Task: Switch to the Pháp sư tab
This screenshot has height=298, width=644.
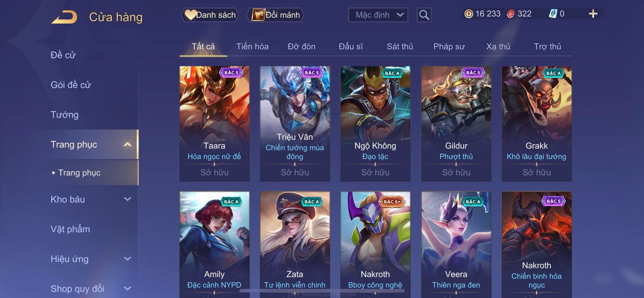Action: click(x=449, y=47)
